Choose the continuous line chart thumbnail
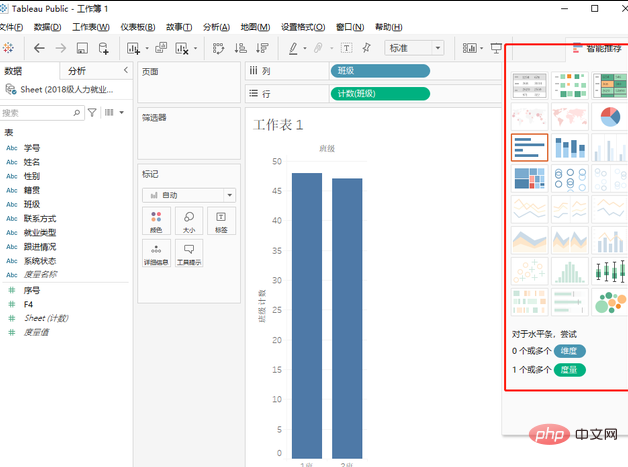This screenshot has width=628, height=467. (x=529, y=209)
